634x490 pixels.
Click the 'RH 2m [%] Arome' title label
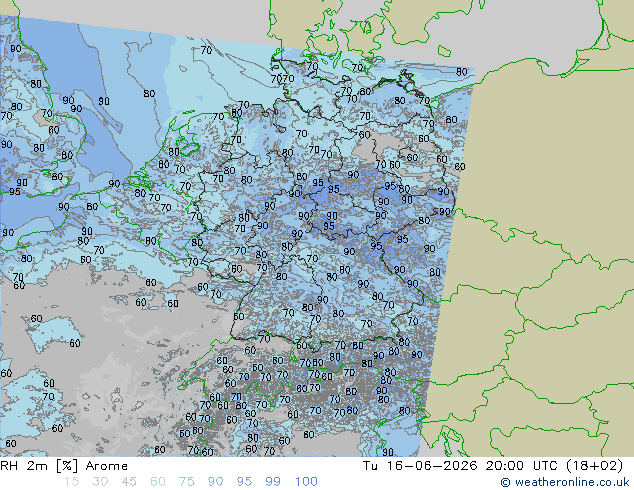(64, 466)
